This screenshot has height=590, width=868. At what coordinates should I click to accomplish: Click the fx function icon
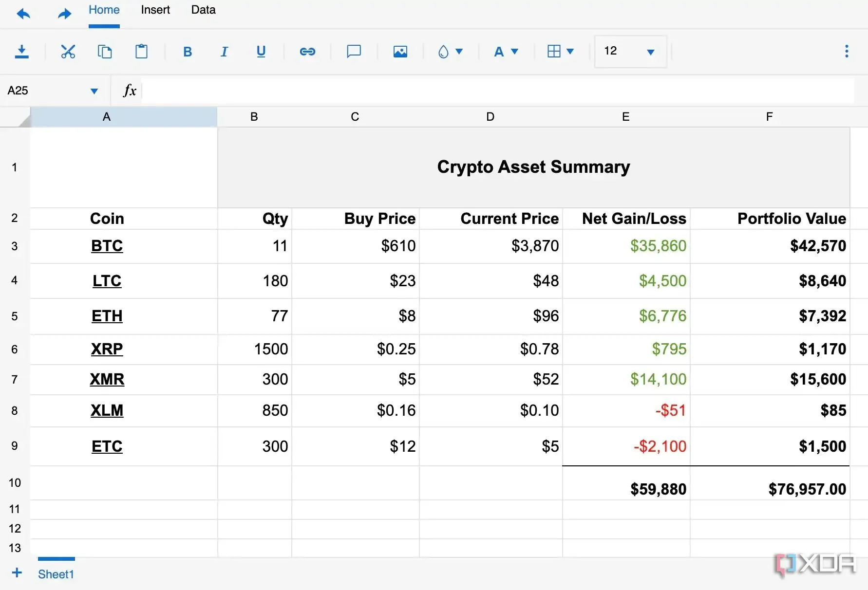coord(130,91)
